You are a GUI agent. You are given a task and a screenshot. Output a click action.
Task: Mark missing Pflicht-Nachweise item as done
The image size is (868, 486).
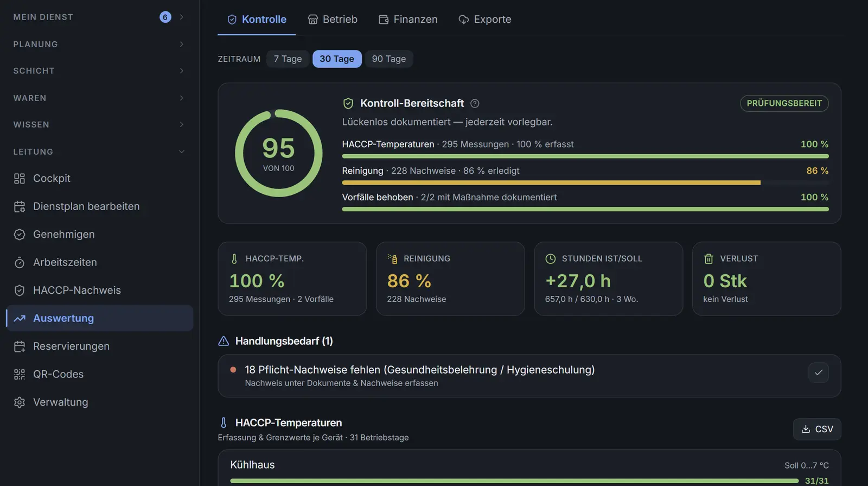point(819,373)
